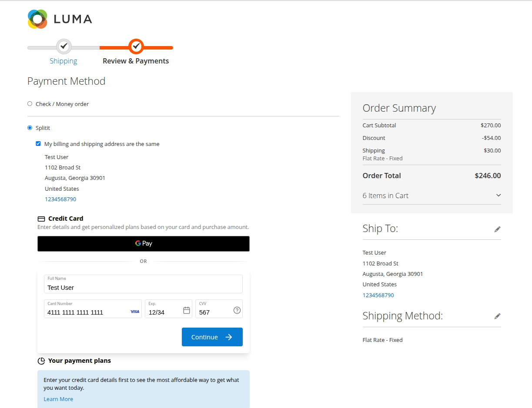
Task: Expand the 6 Items in Cart section title
Action: point(385,196)
